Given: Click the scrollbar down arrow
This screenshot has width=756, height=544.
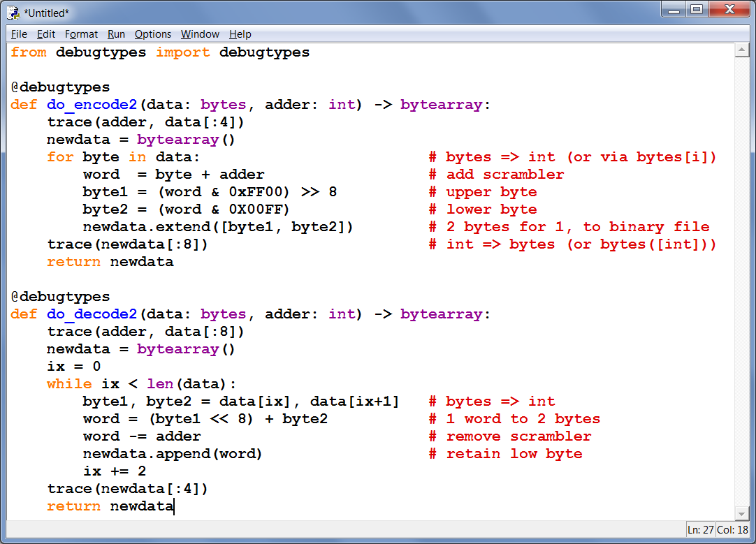Looking at the screenshot, I should coord(742,513).
